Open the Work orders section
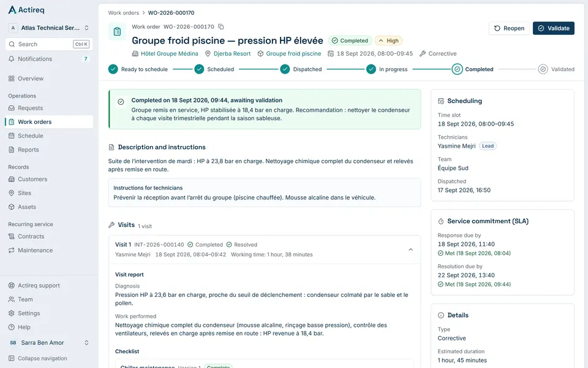 tap(49, 122)
